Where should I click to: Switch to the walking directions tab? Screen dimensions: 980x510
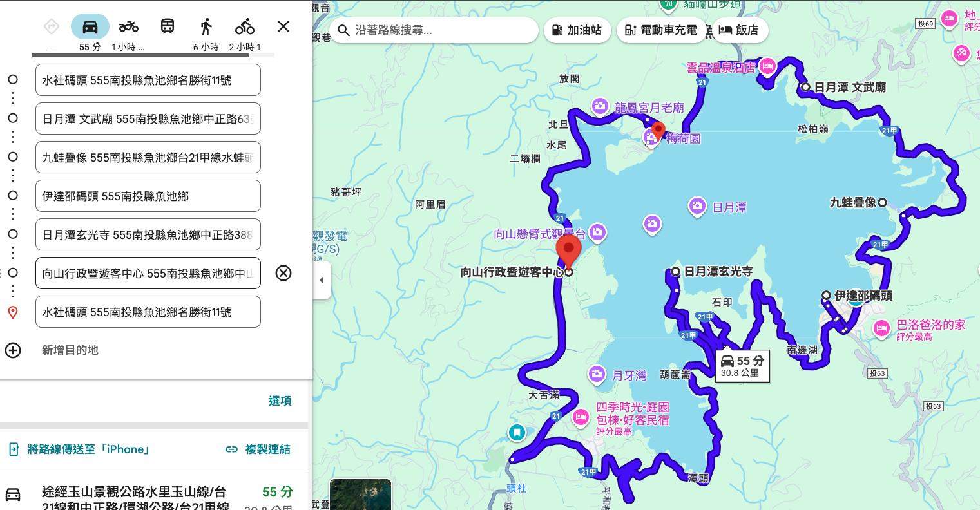pos(206,26)
